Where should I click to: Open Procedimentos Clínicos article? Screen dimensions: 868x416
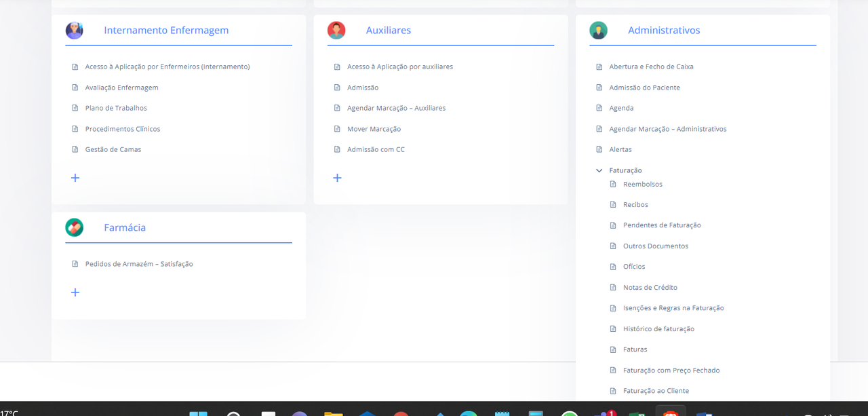(123, 129)
